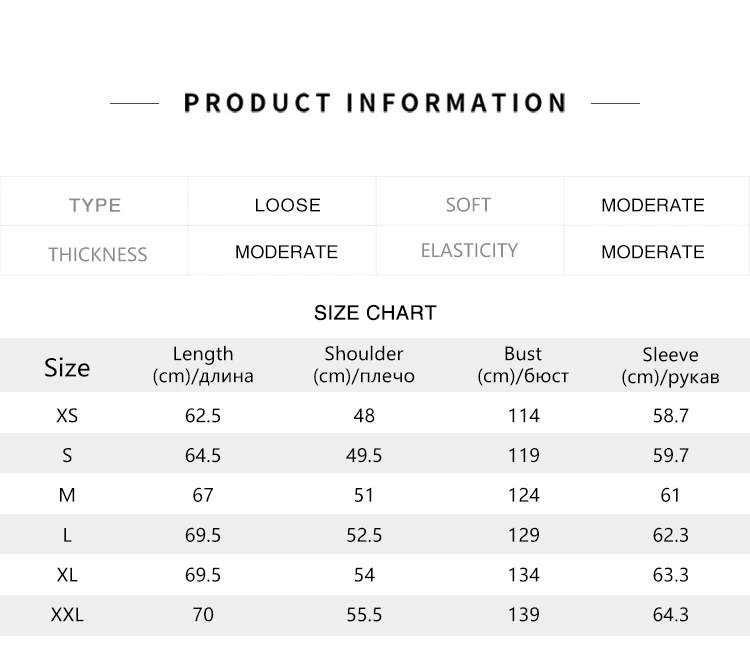Click the SOFT label cell

coord(468,205)
